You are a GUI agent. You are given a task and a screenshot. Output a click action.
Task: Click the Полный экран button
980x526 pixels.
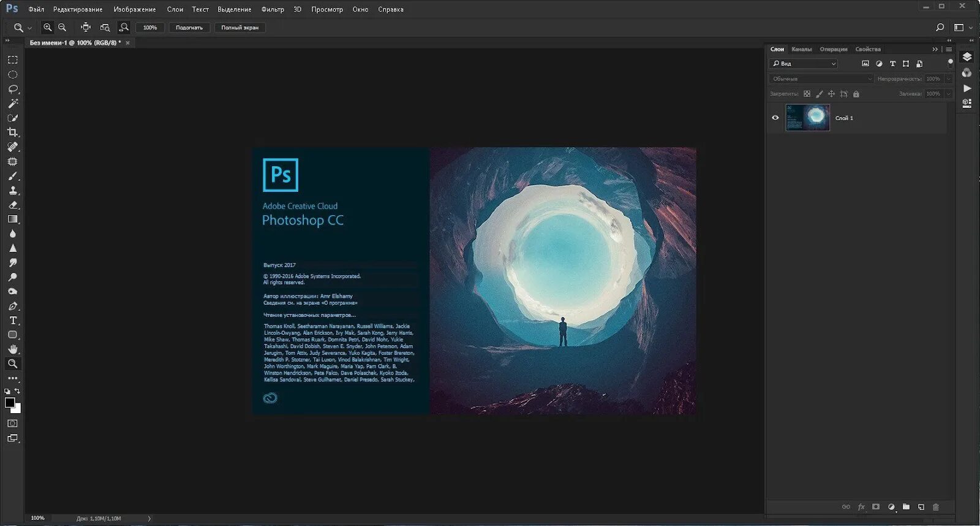pyautogui.click(x=239, y=28)
